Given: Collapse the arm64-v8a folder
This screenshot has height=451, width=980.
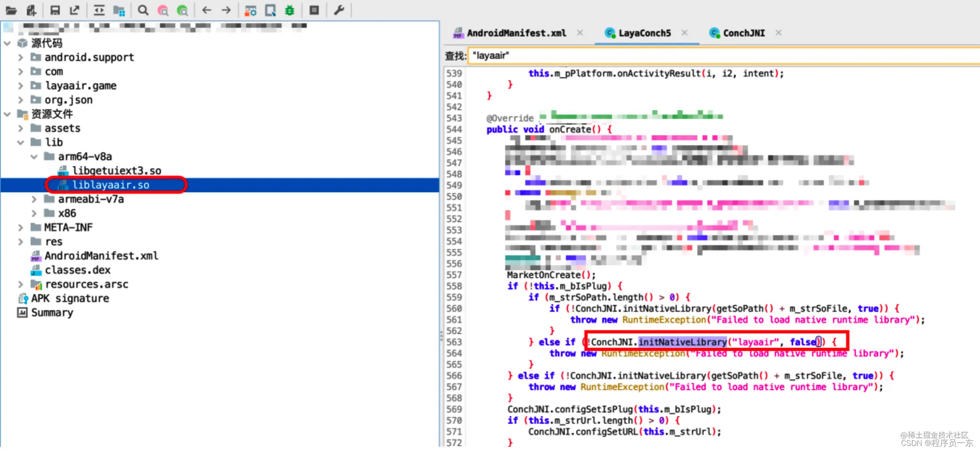Looking at the screenshot, I should point(34,157).
